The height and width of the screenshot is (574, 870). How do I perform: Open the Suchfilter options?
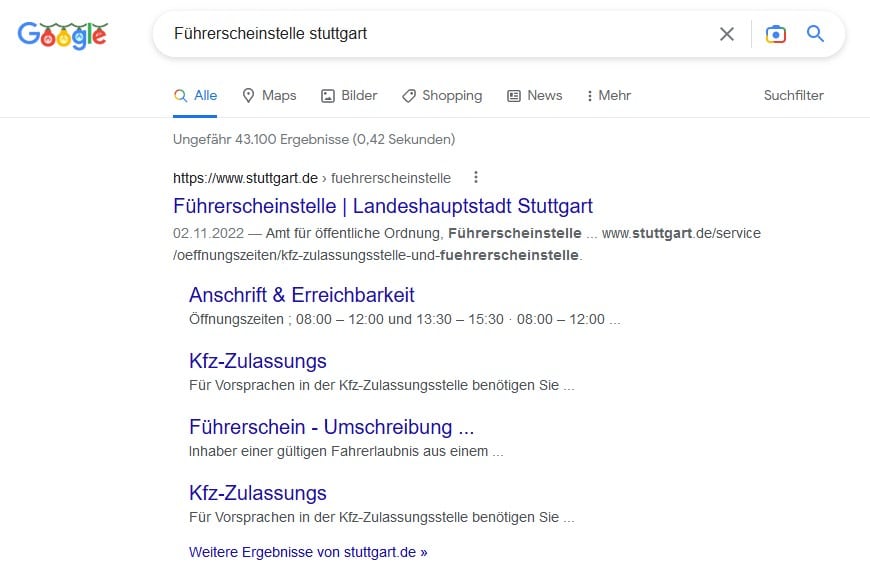pyautogui.click(x=793, y=96)
